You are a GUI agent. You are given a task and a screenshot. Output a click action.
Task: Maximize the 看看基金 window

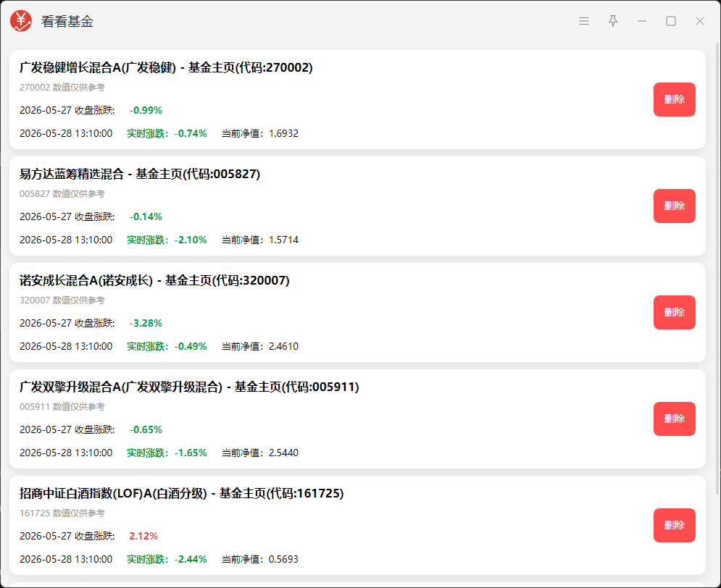coord(671,21)
